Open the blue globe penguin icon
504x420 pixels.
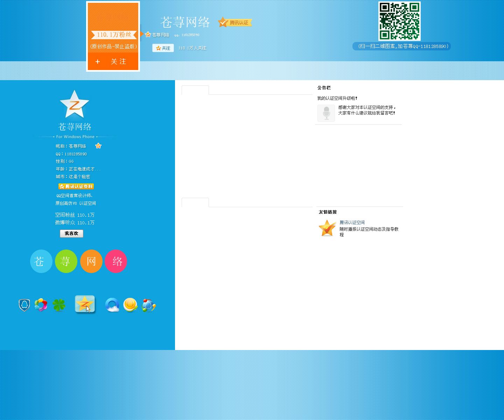click(149, 306)
